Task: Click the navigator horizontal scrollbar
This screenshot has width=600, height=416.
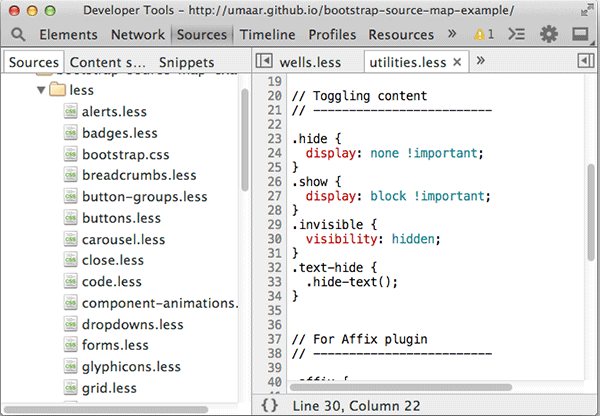Action: [x=106, y=409]
